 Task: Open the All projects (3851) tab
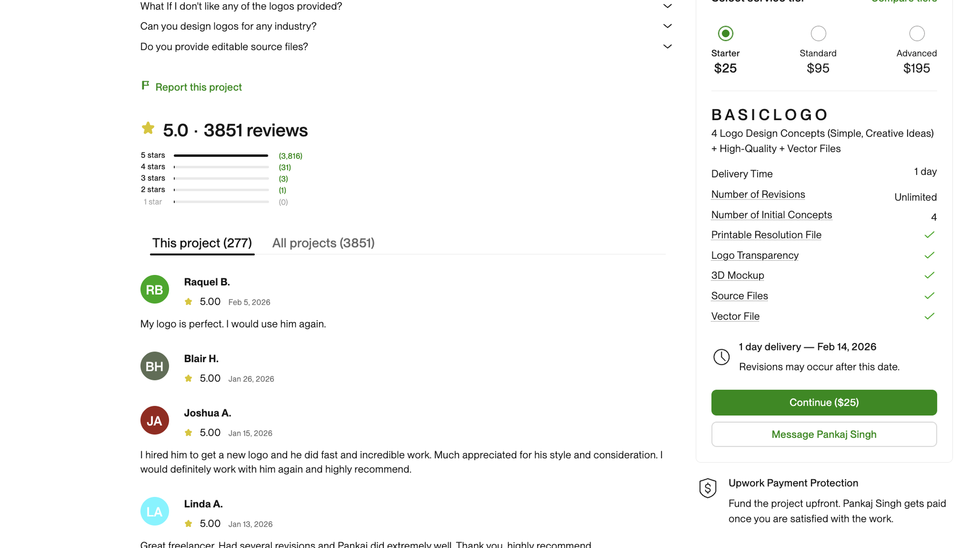coord(323,243)
